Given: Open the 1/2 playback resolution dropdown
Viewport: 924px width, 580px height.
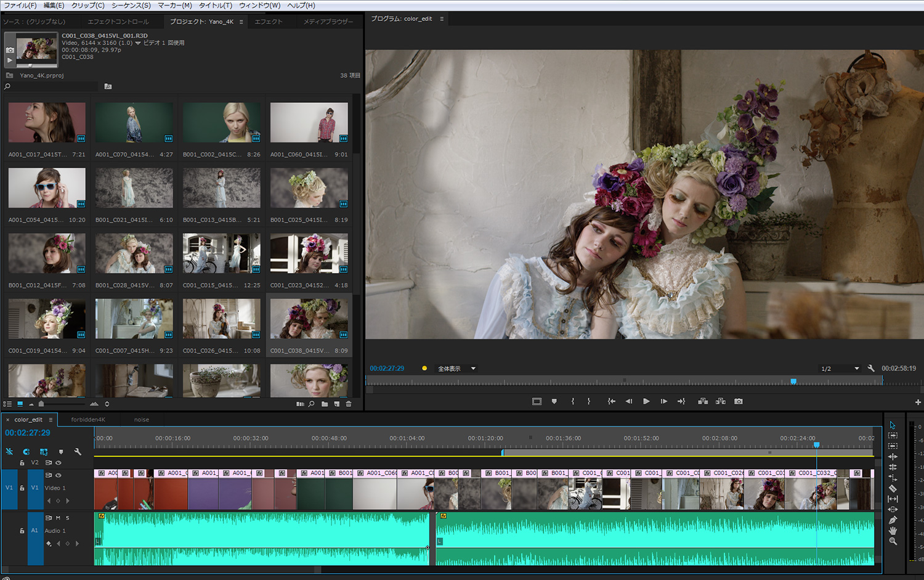Looking at the screenshot, I should [840, 369].
